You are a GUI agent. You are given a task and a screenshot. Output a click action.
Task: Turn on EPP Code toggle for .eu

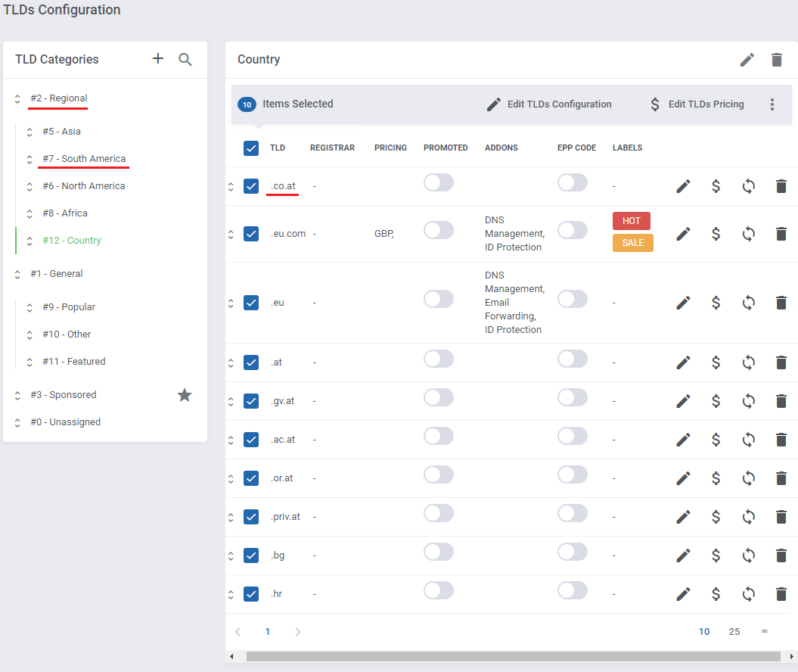(573, 299)
